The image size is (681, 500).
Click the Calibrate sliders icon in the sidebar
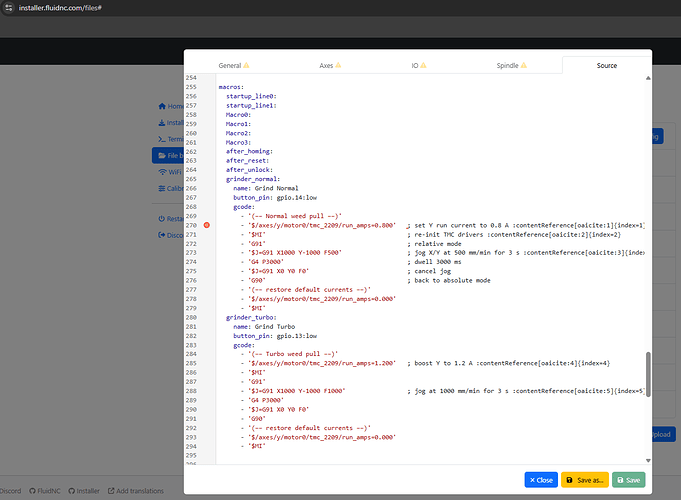(162, 188)
